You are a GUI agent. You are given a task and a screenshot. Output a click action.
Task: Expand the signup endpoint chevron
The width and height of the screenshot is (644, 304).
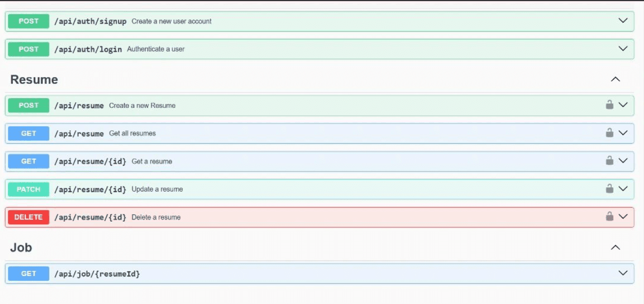point(623,21)
